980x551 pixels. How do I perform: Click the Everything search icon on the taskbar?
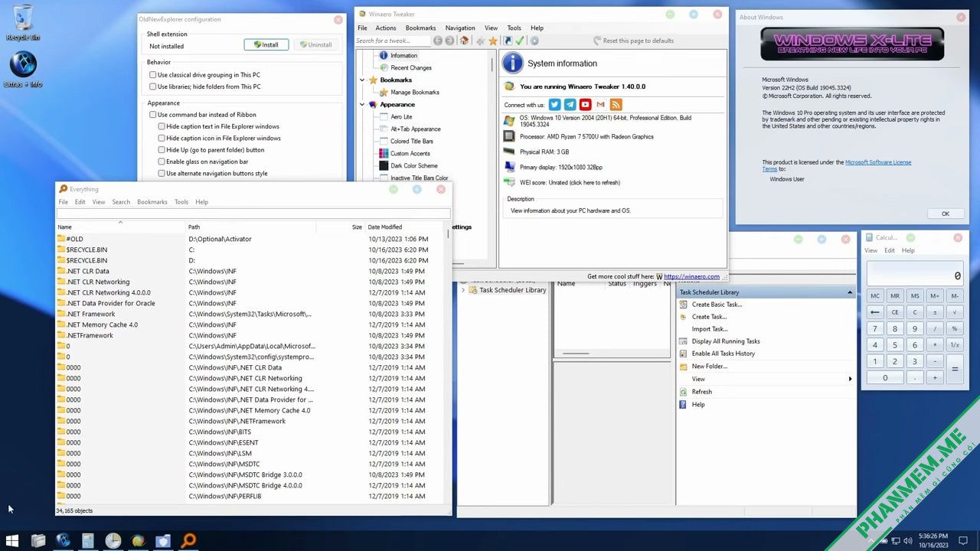tap(188, 540)
